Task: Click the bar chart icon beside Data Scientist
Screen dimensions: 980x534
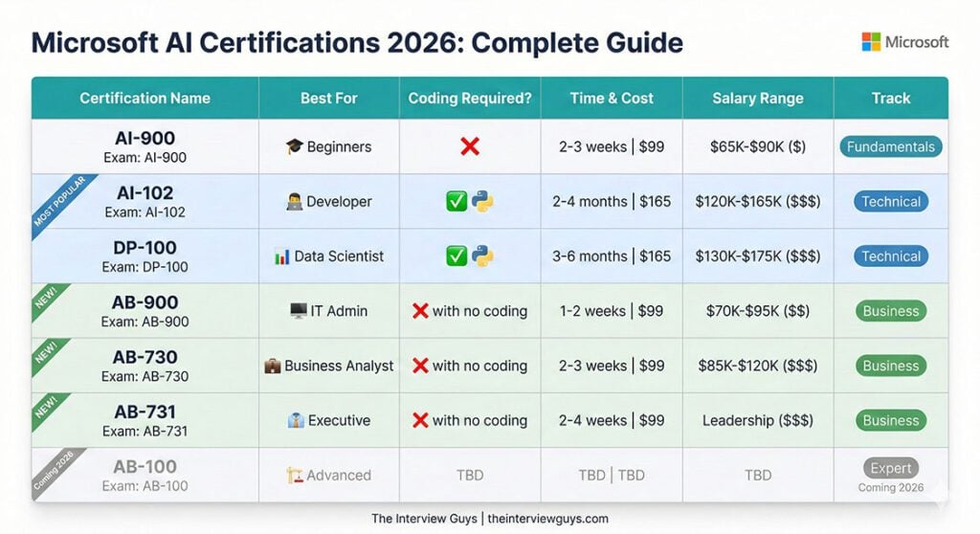Action: tap(281, 256)
